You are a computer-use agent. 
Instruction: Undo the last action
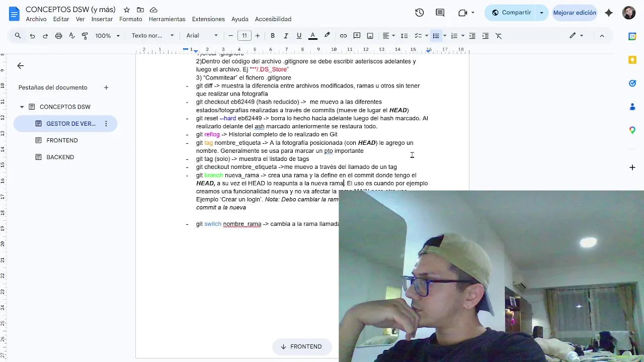pyautogui.click(x=32, y=36)
